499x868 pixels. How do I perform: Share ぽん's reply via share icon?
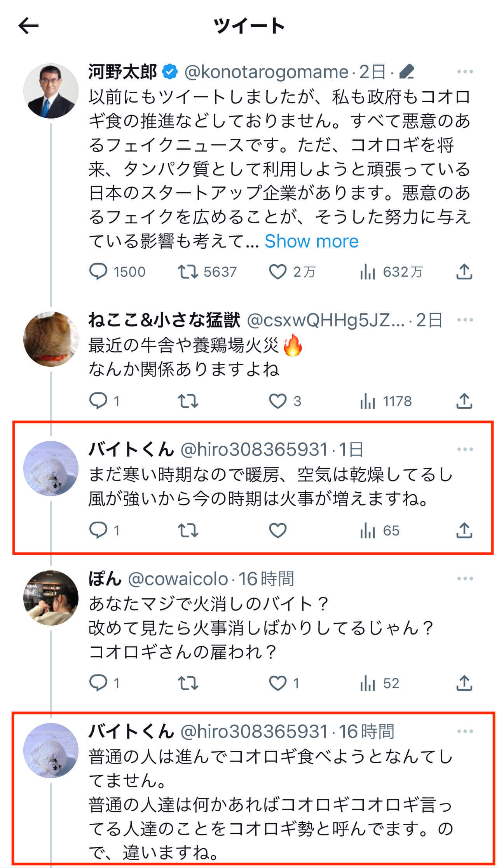coord(464,683)
